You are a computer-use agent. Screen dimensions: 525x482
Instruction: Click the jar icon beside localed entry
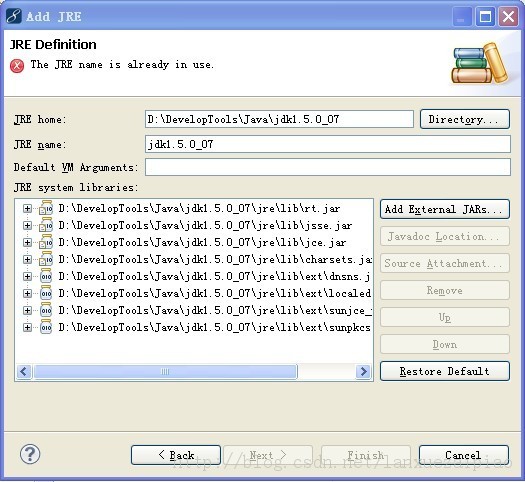pyautogui.click(x=46, y=293)
